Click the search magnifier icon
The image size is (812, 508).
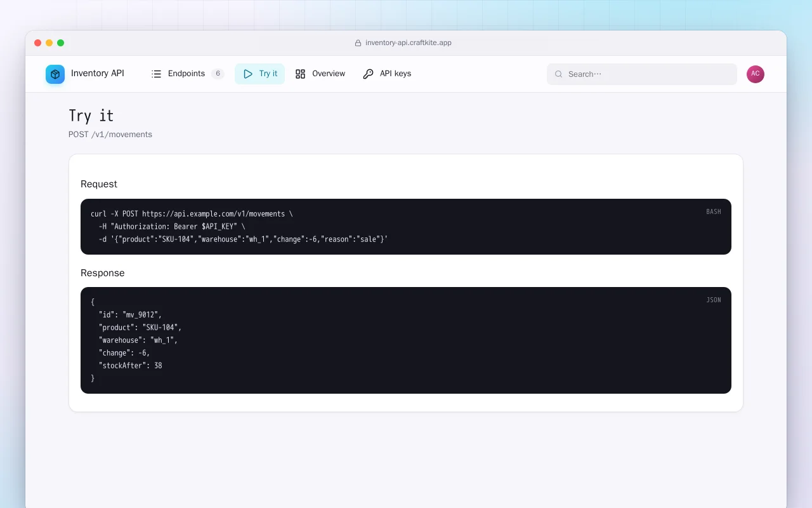(559, 74)
